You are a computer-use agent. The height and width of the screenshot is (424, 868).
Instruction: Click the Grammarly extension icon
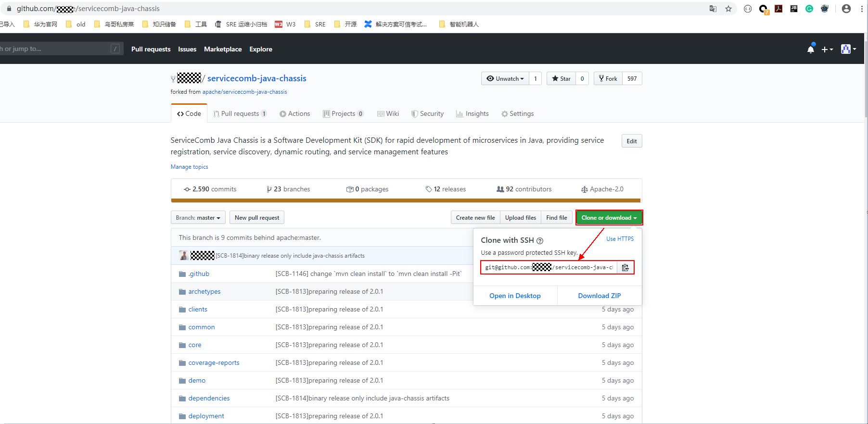(x=809, y=9)
